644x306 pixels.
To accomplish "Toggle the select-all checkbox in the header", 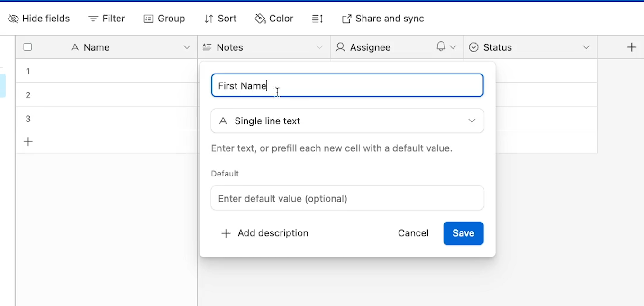I will (x=27, y=47).
